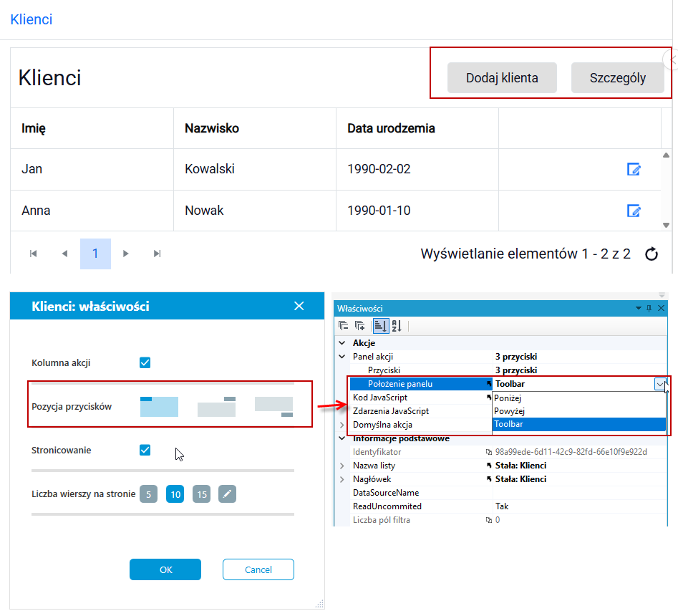Collapse all categories in Właściwości toolbar

coord(344,325)
